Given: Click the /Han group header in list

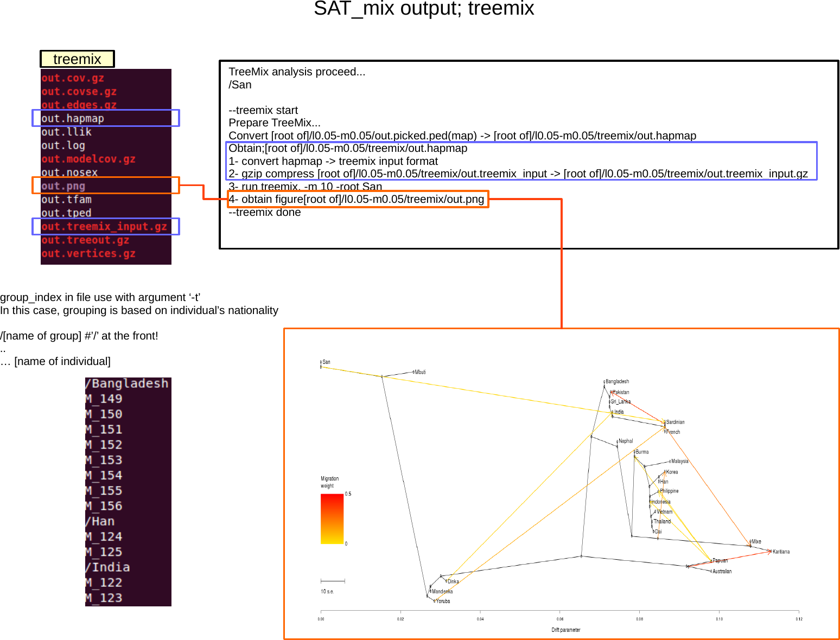Looking at the screenshot, I should click(x=100, y=521).
